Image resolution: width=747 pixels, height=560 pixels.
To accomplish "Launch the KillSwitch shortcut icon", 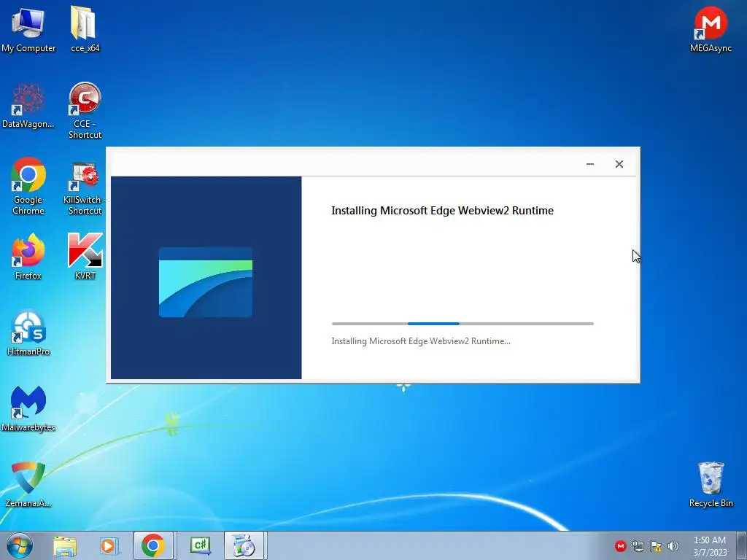I will (x=85, y=188).
